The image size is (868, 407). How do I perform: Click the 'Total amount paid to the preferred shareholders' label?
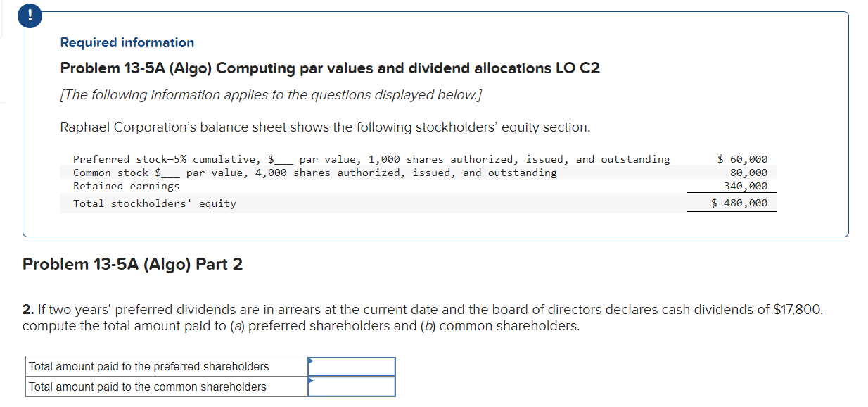[x=150, y=365]
